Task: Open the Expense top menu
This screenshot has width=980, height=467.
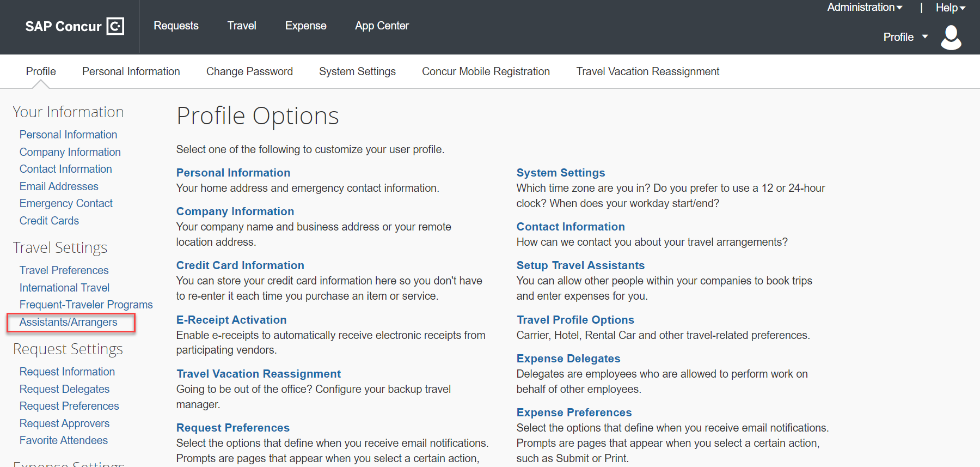Action: [305, 26]
